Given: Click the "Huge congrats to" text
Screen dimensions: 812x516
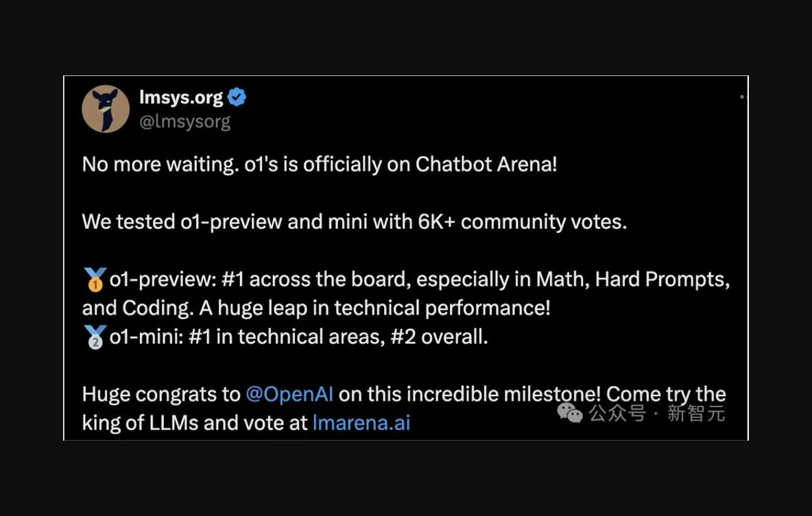Looking at the screenshot, I should [161, 394].
